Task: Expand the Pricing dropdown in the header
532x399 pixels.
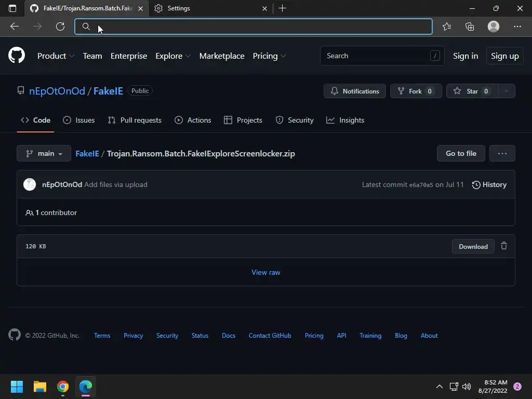Action: [x=270, y=56]
